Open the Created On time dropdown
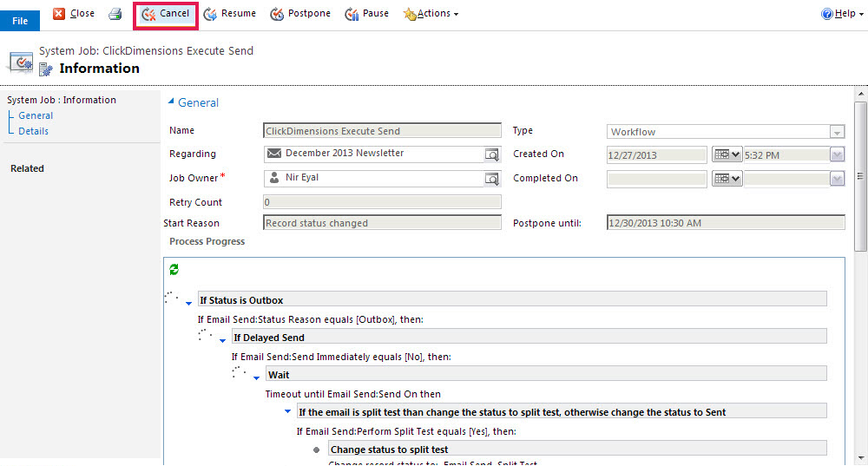Screen dimensions: 868x466 click(x=837, y=155)
